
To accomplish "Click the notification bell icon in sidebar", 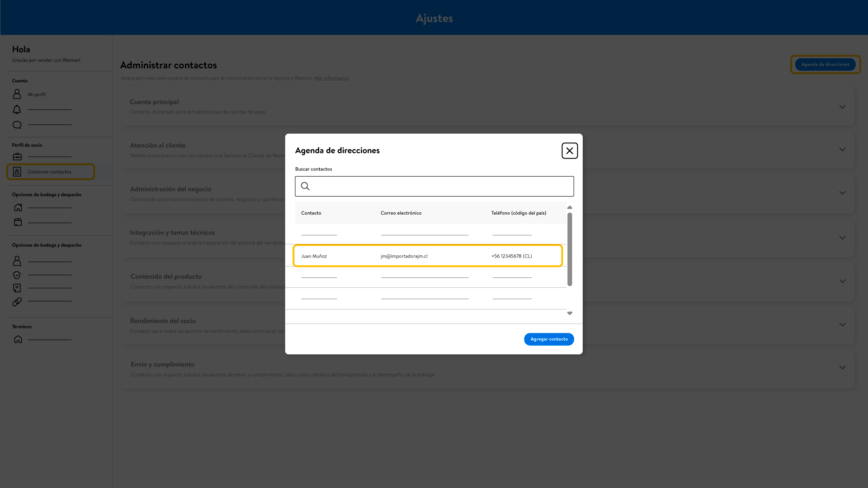I will coord(17,110).
